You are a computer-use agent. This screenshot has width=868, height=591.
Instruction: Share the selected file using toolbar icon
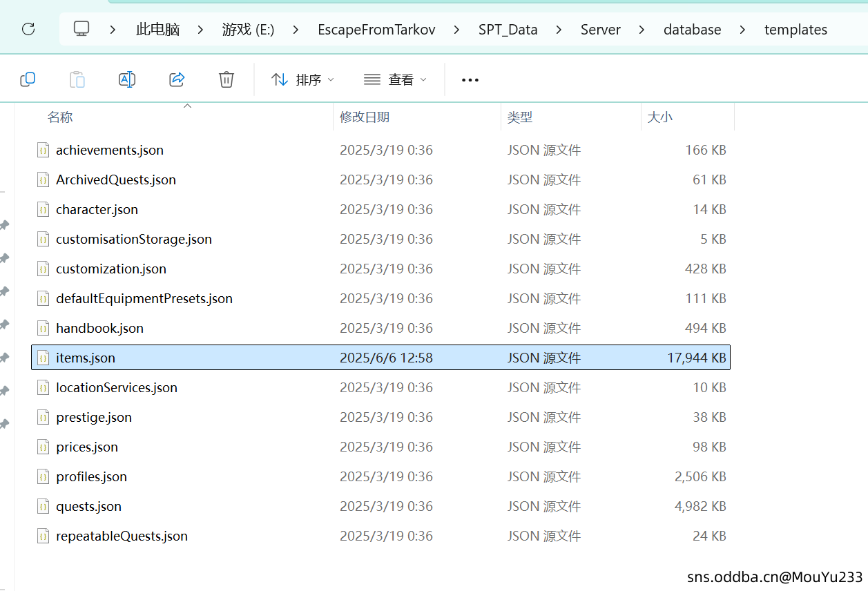[x=177, y=79]
